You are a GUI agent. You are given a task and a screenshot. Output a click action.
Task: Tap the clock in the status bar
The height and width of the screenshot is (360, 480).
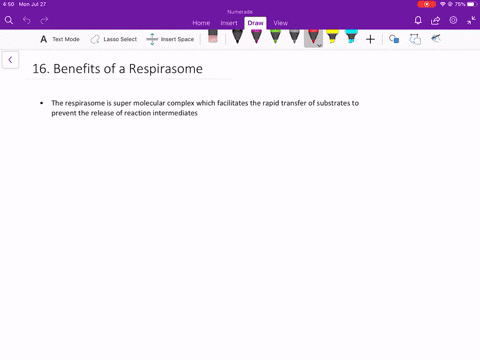pos(8,4)
